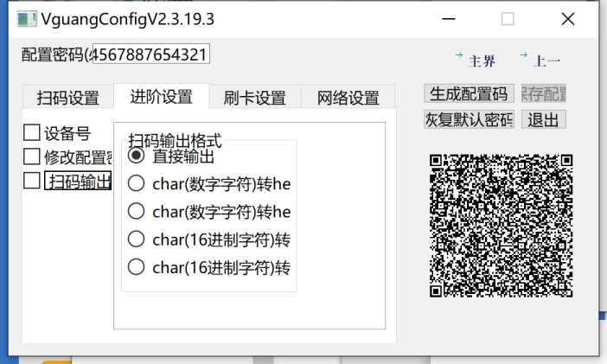Enable the 设备号 checkbox
The image size is (607, 364).
pos(32,132)
